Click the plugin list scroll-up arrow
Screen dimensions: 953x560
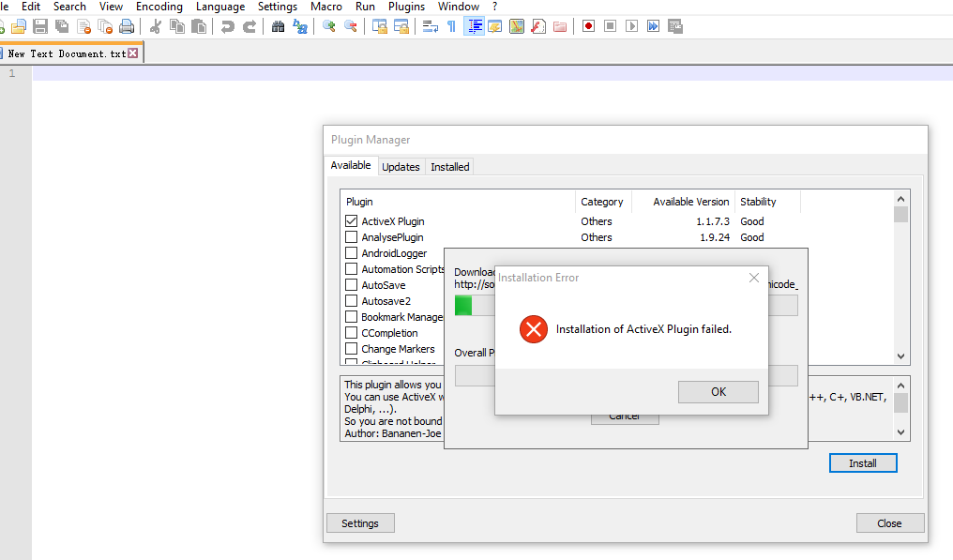[900, 199]
